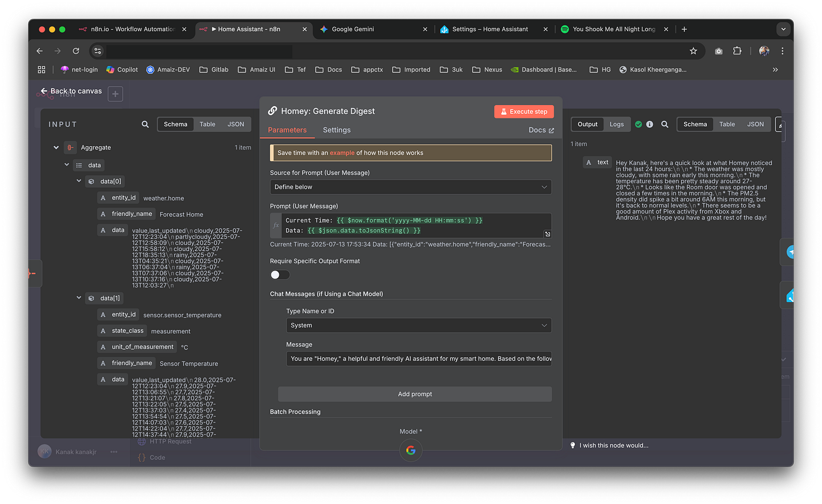Click the back to canvas arrow icon
Screen dimensions: 822x504
click(43, 91)
